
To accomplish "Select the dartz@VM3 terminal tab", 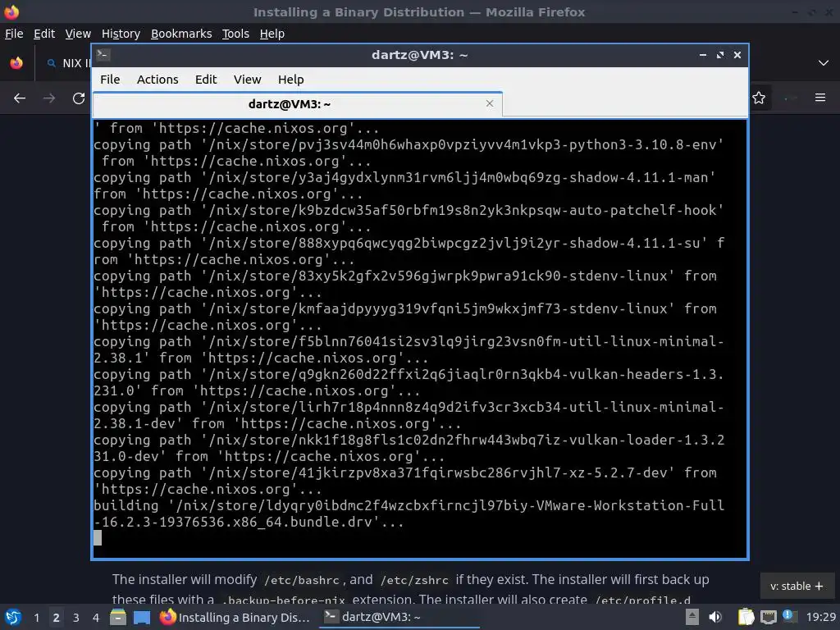I will tap(290, 104).
